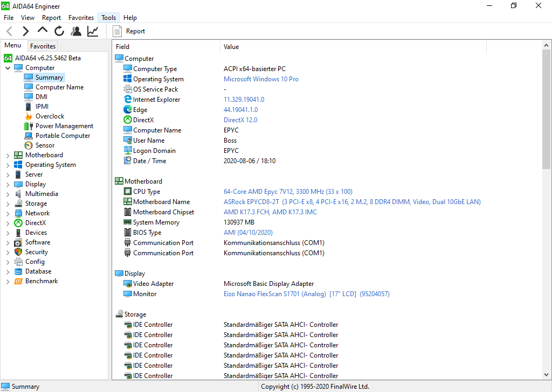Click the Value column header
552x392 pixels.
[x=354, y=47]
